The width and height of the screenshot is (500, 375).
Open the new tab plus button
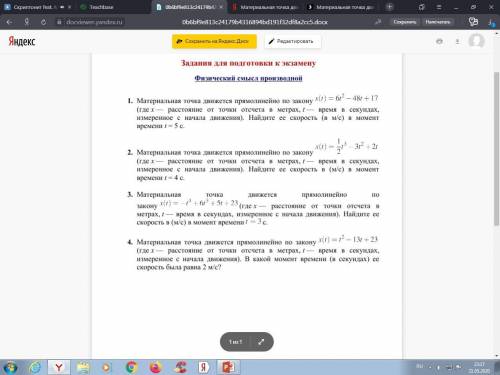389,7
